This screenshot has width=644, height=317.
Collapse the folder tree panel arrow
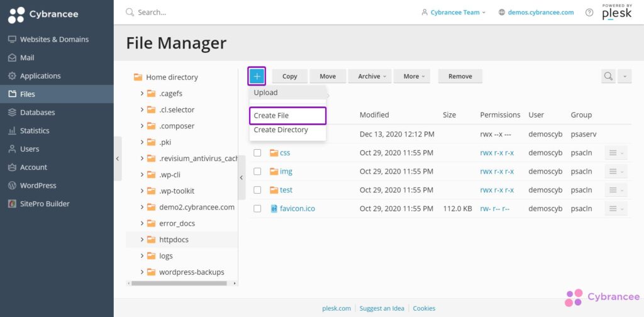click(x=241, y=177)
